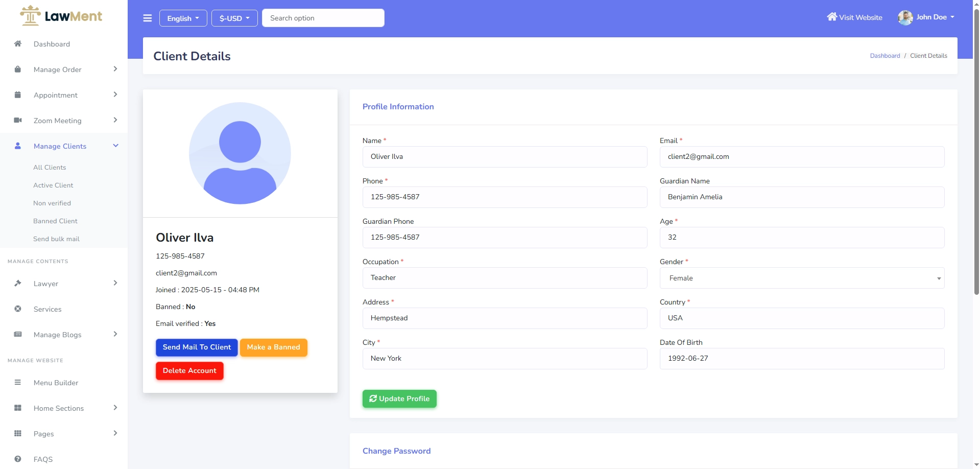Click the LawMent logo
This screenshot has width=980, height=469.
point(61,16)
